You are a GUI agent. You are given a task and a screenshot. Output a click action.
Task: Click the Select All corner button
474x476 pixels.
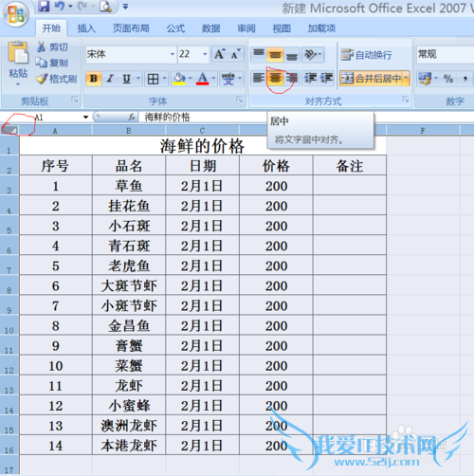[x=9, y=130]
